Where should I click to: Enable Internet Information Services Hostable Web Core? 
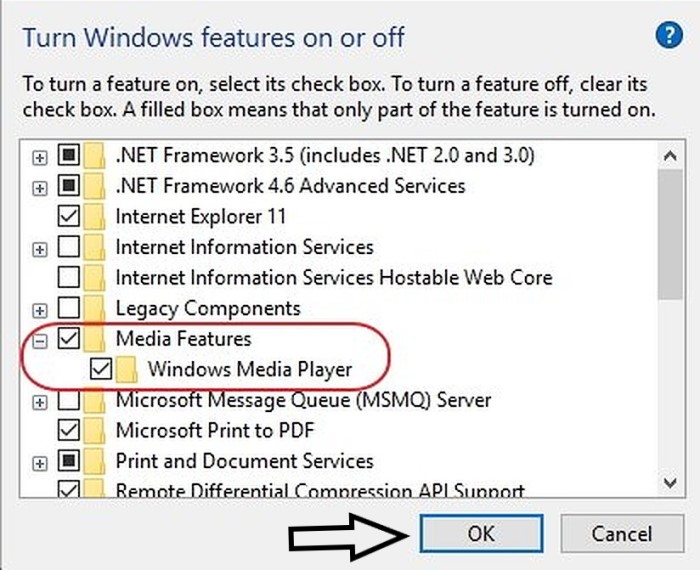(69, 277)
